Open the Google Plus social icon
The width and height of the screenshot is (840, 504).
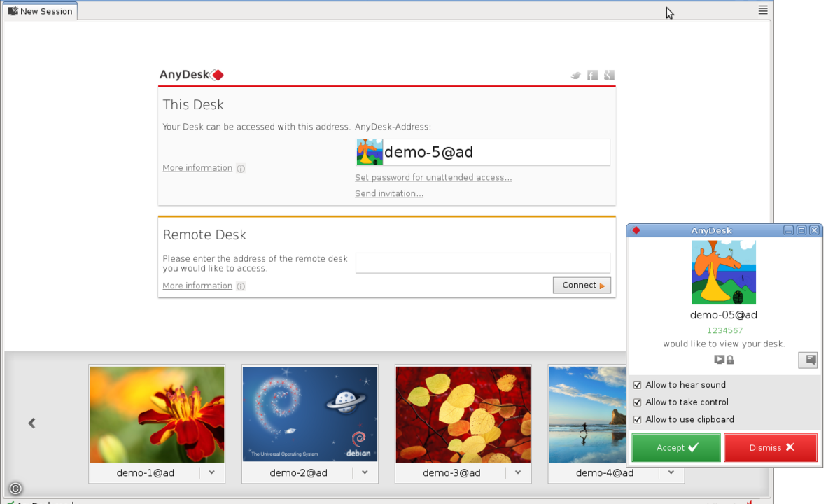pos(609,76)
